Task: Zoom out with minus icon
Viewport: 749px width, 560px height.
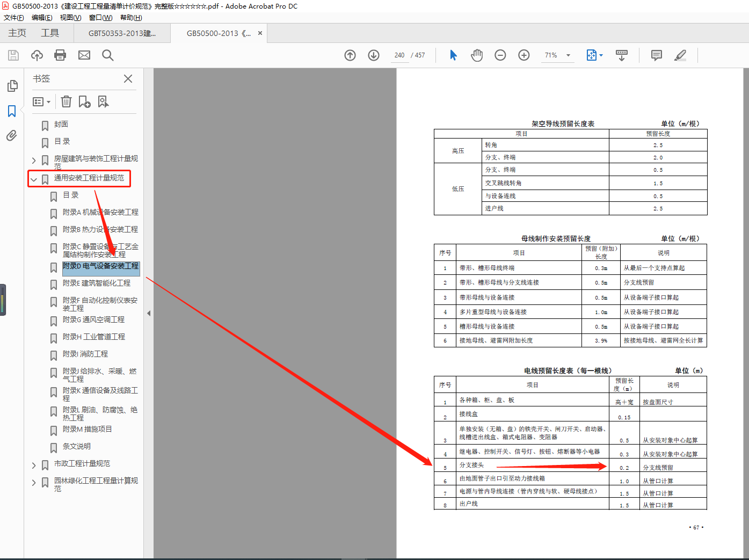Action: coord(500,55)
